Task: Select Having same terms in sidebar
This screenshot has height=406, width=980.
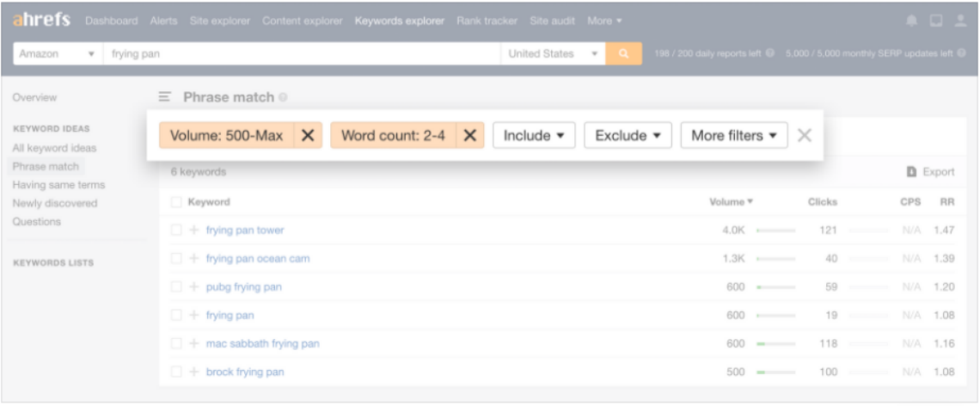Action: (x=58, y=185)
